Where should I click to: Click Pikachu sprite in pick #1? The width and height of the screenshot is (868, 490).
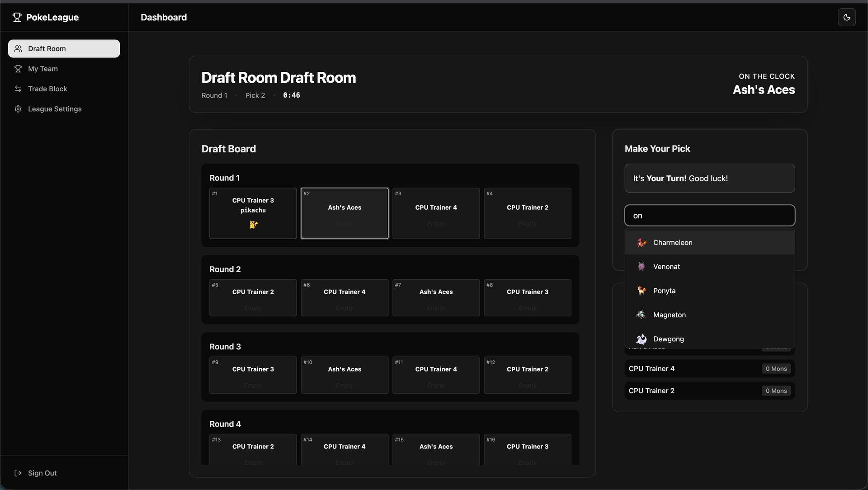253,224
